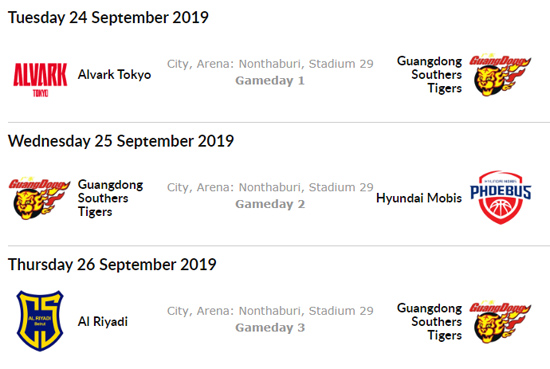Open the Gameday 1 match label
Viewport: 550px width, 369px height.
tap(270, 81)
